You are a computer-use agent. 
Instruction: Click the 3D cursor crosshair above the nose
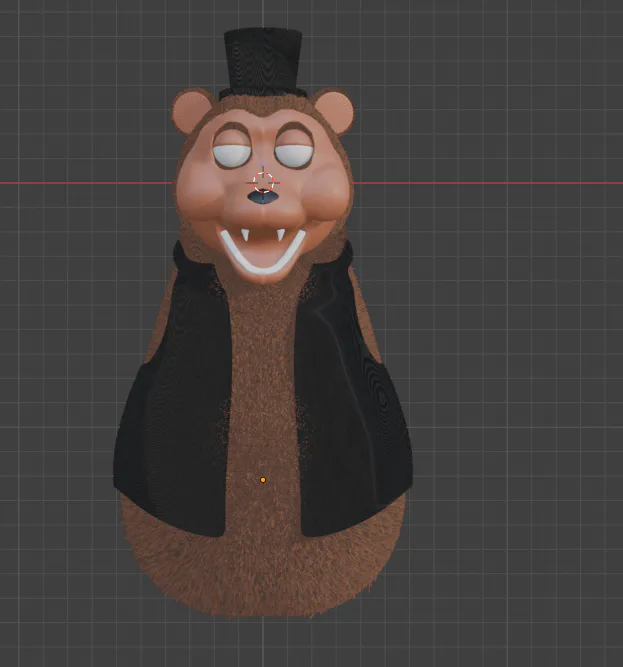pos(263,182)
